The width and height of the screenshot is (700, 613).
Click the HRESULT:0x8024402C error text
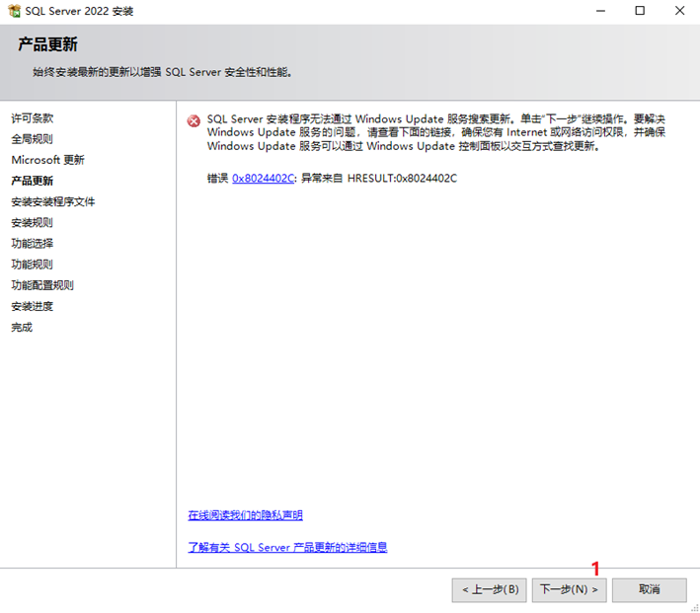click(402, 178)
